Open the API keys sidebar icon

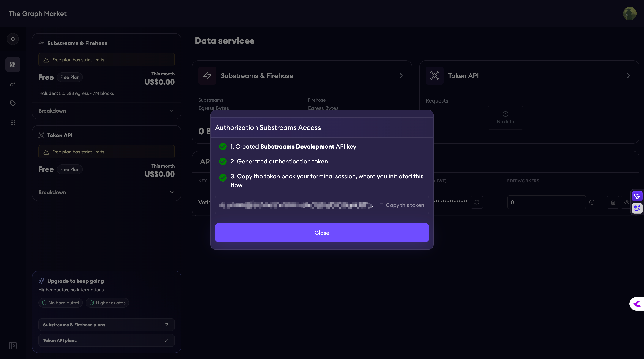(13, 84)
